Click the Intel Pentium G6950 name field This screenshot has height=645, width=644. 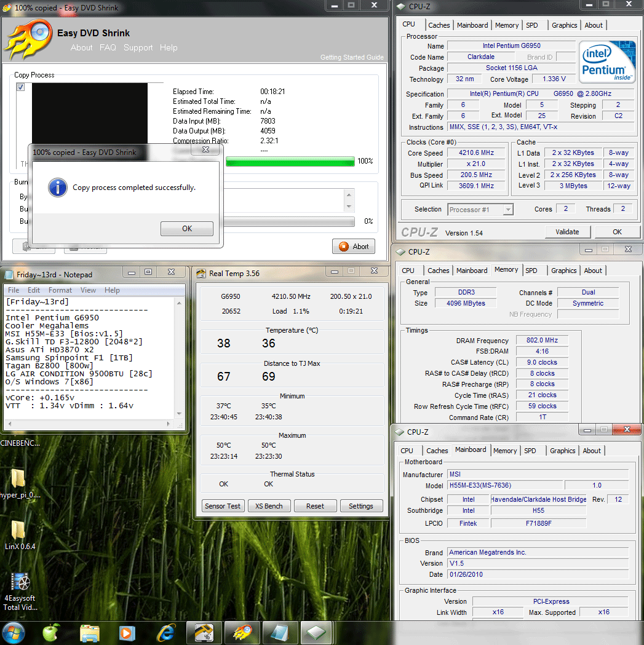coord(512,46)
